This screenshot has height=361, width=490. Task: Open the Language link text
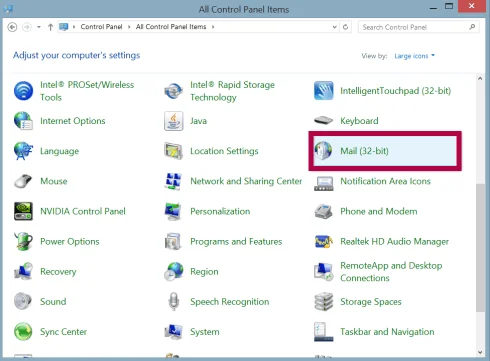tap(60, 151)
